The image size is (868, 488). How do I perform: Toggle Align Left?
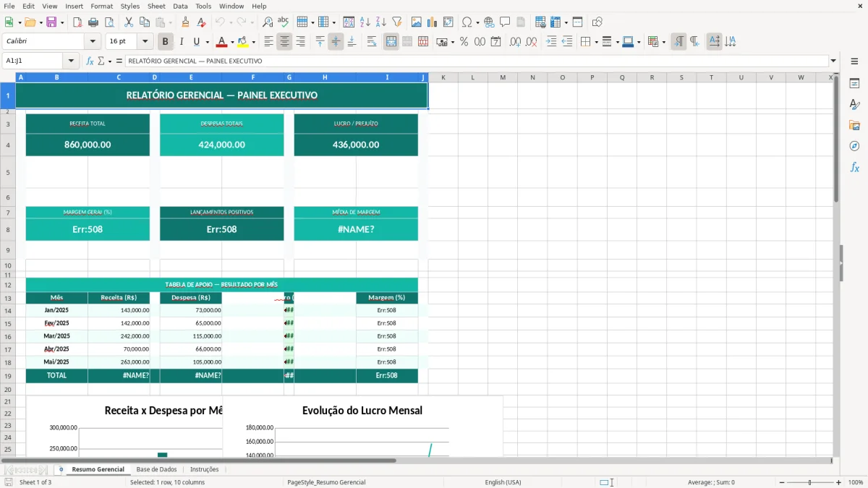coord(268,42)
